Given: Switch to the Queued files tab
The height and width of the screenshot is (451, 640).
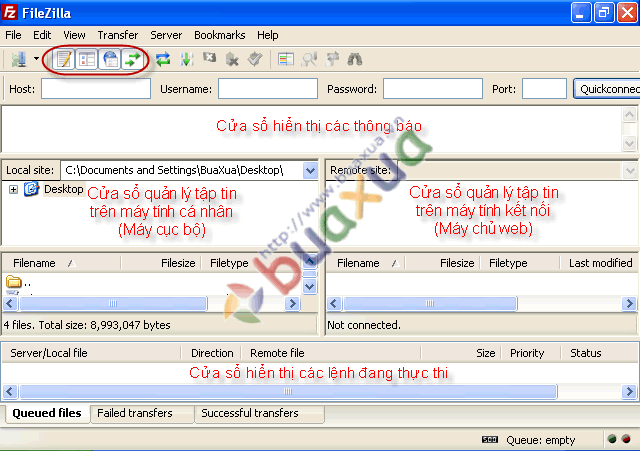Looking at the screenshot, I should click(x=47, y=413).
